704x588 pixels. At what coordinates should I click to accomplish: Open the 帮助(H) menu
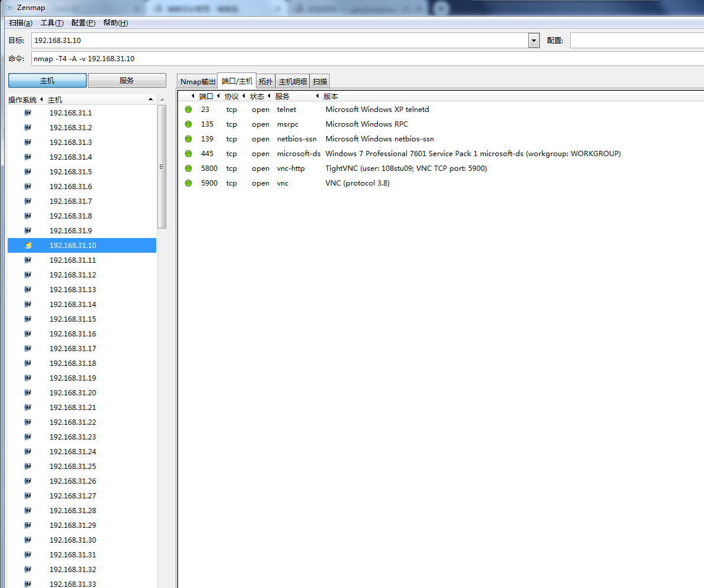click(x=116, y=23)
